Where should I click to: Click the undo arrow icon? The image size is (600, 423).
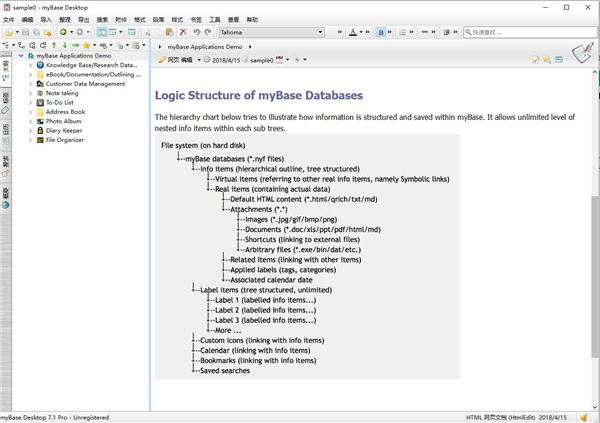[196, 32]
